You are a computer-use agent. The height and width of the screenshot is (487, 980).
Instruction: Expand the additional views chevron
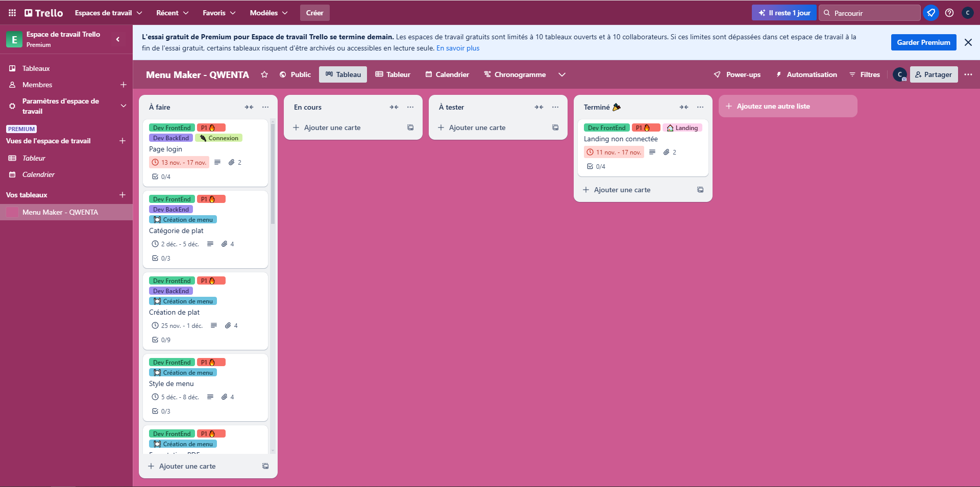tap(562, 74)
